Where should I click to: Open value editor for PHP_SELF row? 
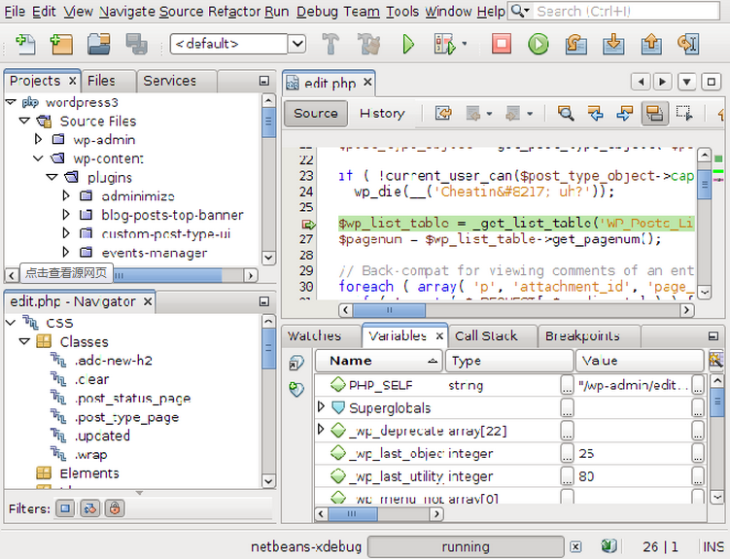click(697, 385)
